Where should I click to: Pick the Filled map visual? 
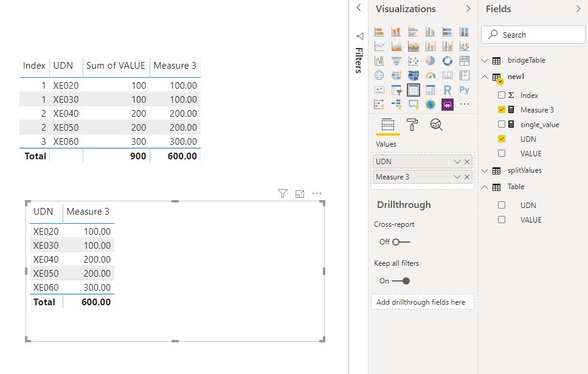[x=396, y=75]
